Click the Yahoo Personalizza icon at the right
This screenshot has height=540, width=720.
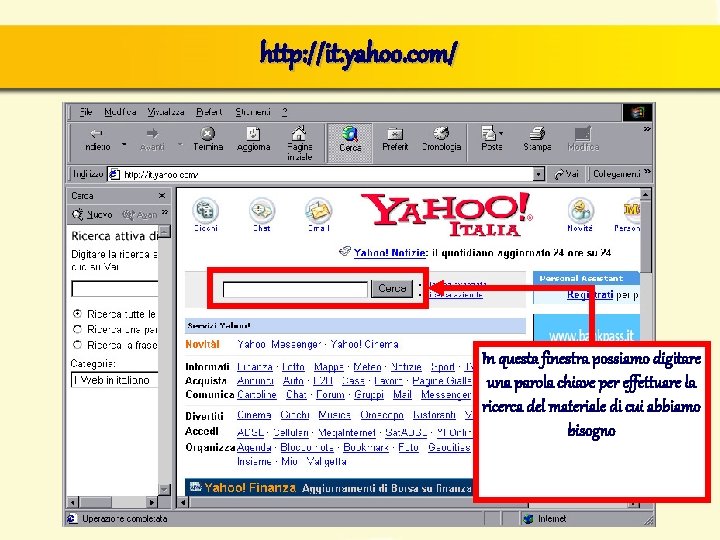631,211
